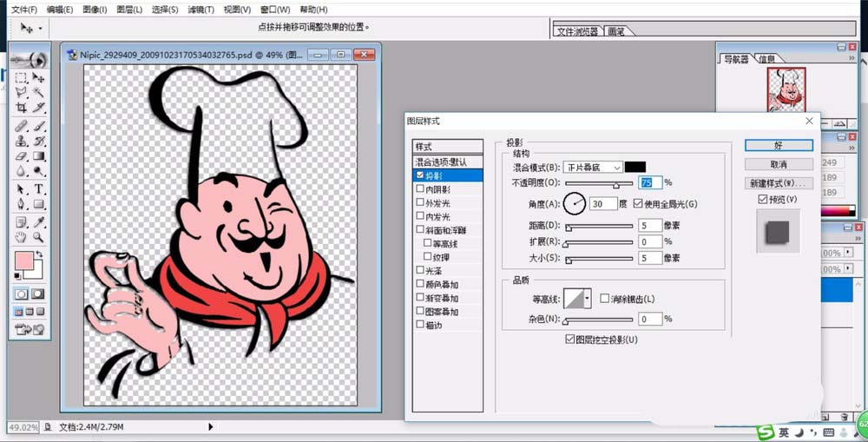Select the Blur tool
Viewport: 868px width, 442px height.
(21, 171)
